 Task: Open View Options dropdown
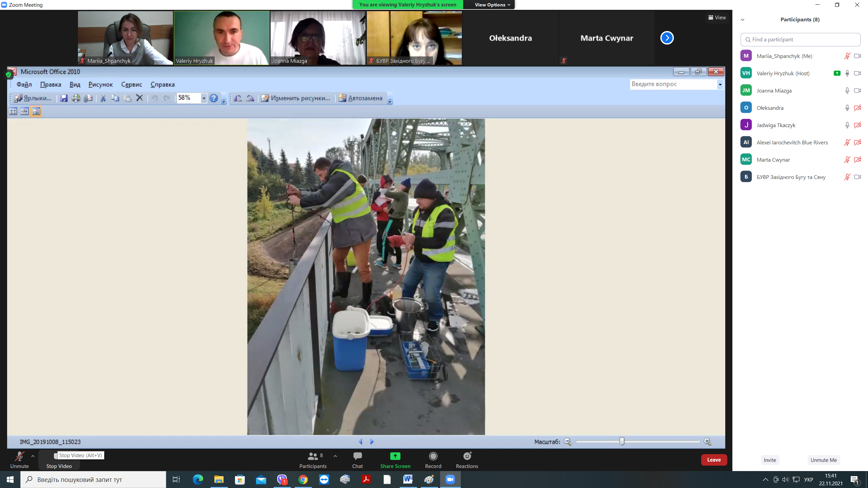tap(492, 5)
